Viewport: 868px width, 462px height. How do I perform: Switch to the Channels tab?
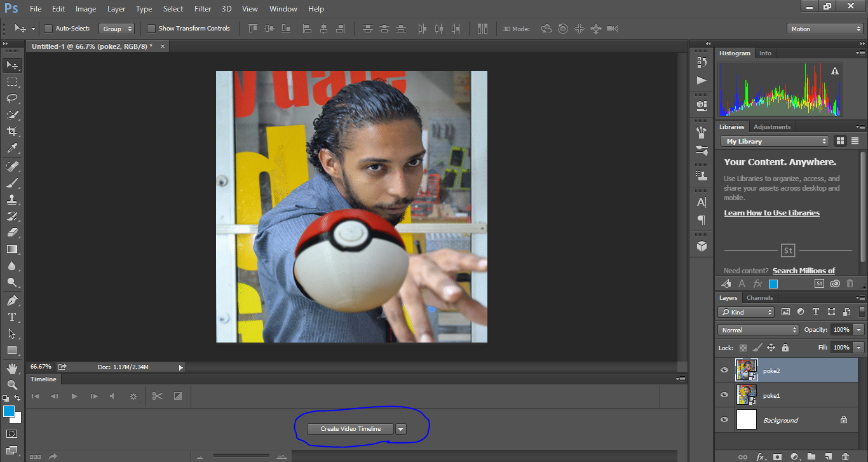759,298
